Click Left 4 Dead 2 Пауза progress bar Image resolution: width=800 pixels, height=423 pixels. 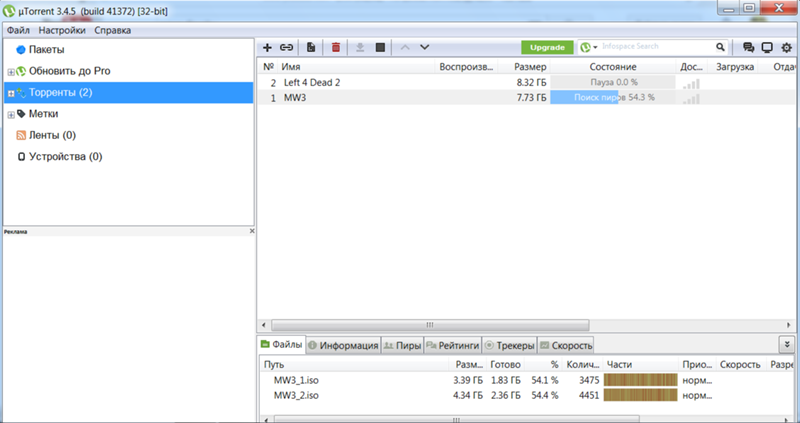[x=613, y=82]
